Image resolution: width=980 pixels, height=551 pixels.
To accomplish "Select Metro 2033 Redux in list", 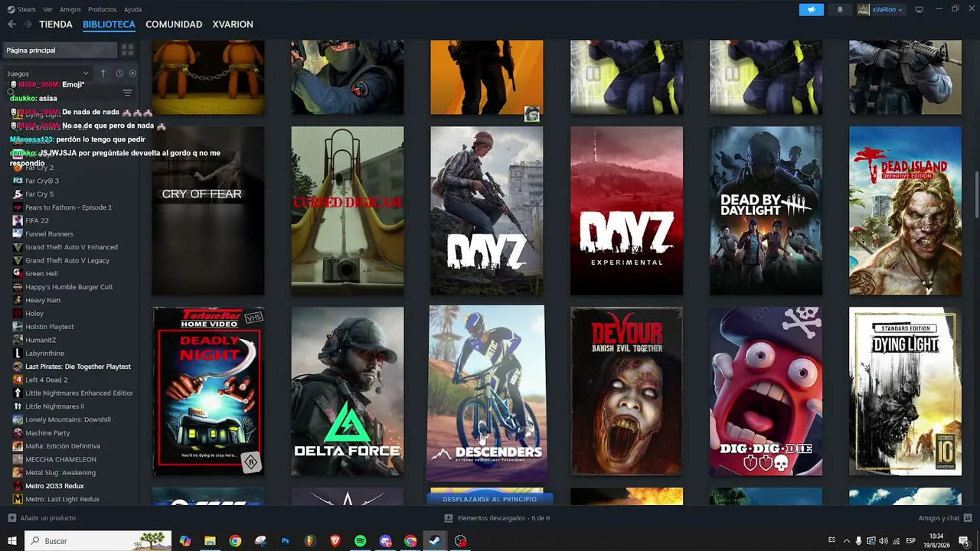I will [x=54, y=486].
